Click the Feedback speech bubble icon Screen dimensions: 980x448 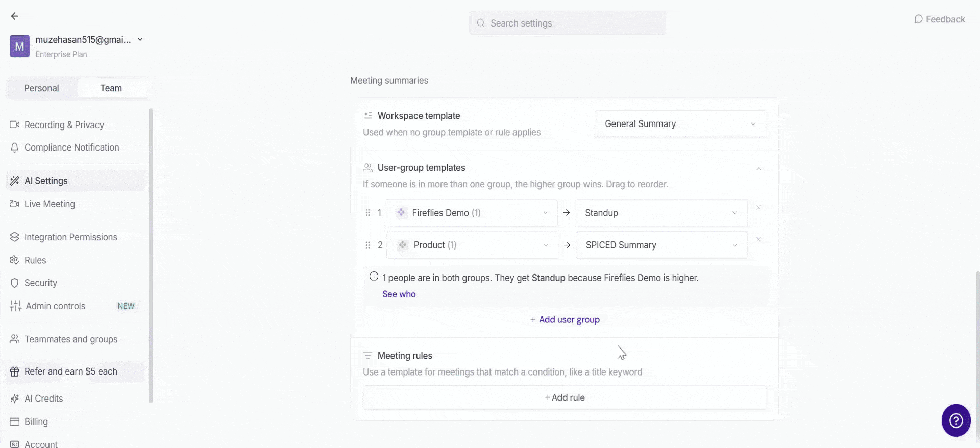918,19
